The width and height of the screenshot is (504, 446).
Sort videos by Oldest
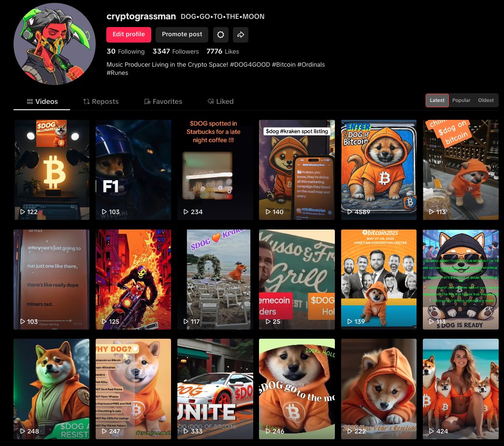tap(486, 100)
